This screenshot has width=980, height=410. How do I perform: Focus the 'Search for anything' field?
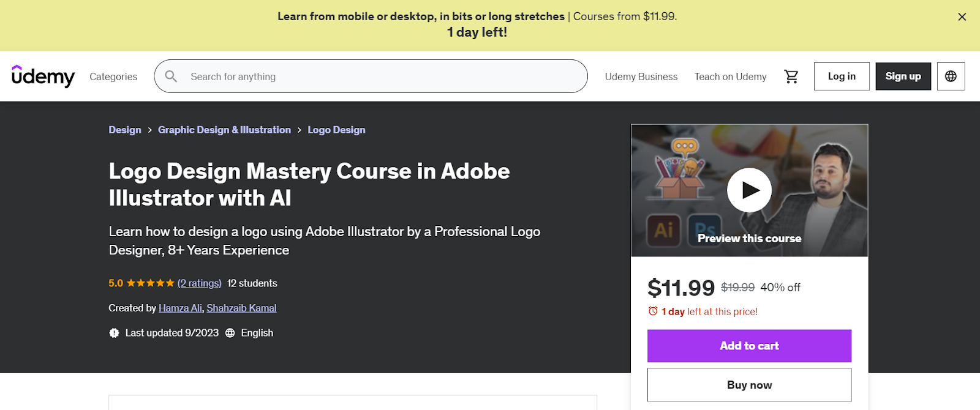(x=371, y=76)
